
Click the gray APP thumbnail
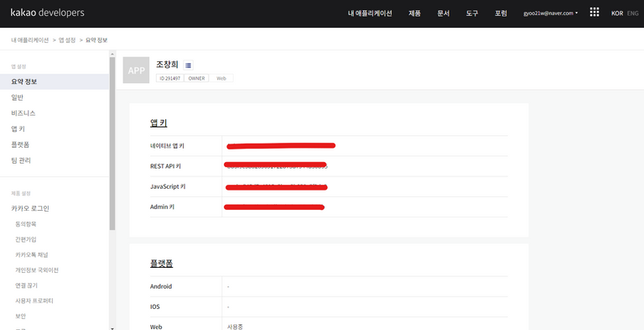136,71
